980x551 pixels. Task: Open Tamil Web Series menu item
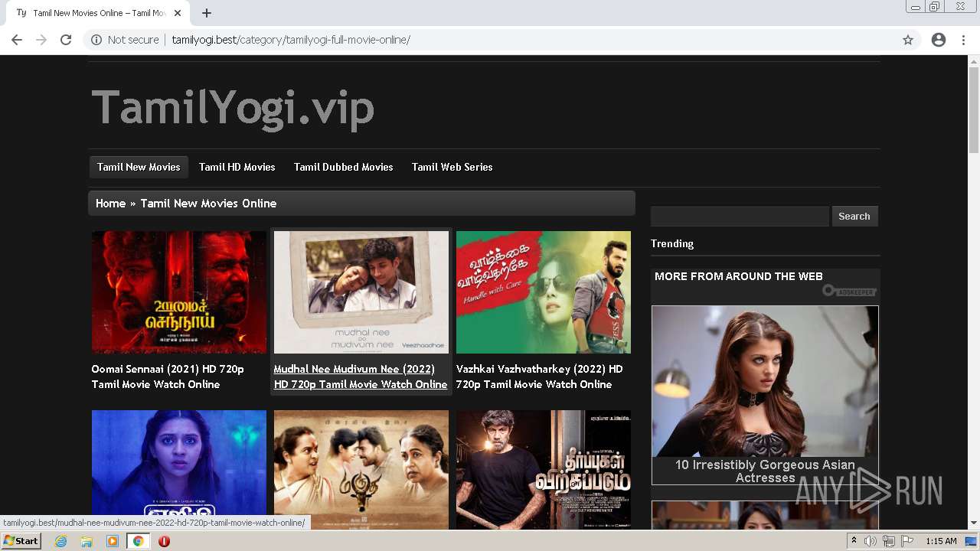tap(452, 167)
